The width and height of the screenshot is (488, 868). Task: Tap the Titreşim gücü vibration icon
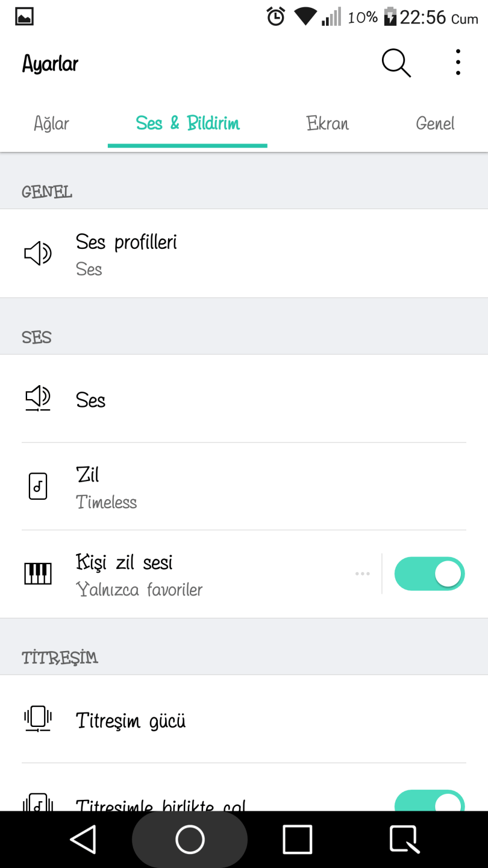(38, 719)
